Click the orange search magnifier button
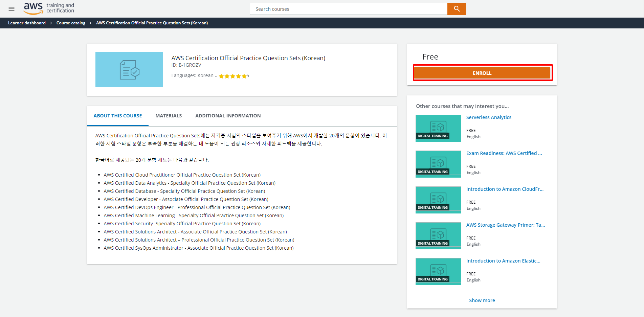Screen dimensions: 644x317 (x=457, y=9)
